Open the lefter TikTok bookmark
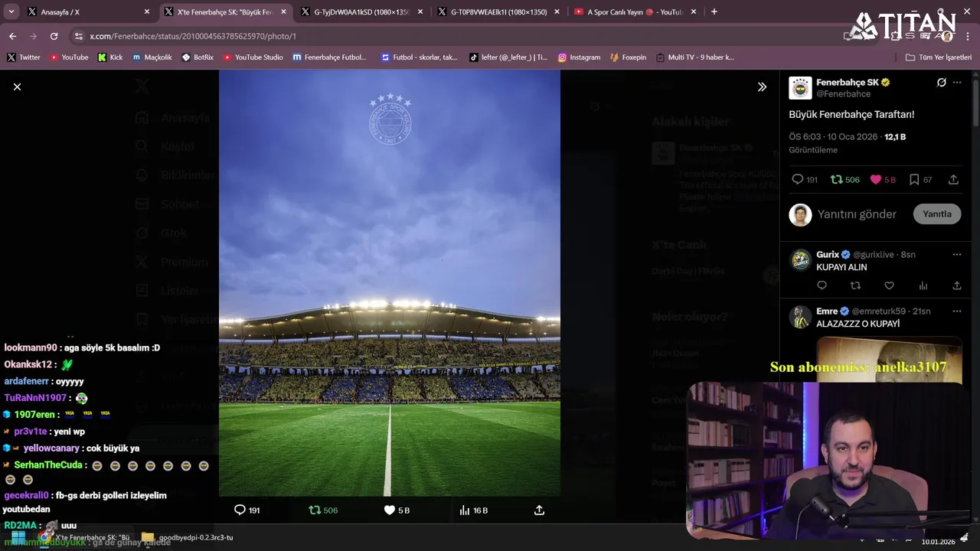Screen dimensions: 980x551 [x=508, y=57]
